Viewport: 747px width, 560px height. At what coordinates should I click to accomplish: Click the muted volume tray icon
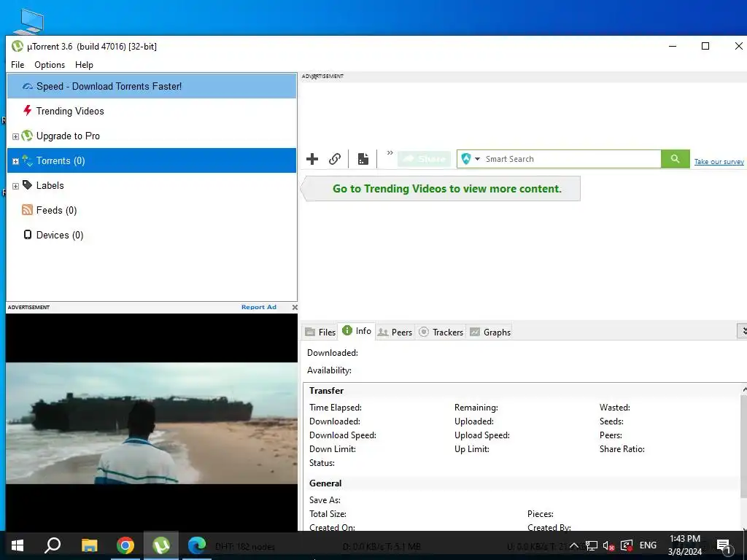pyautogui.click(x=608, y=545)
